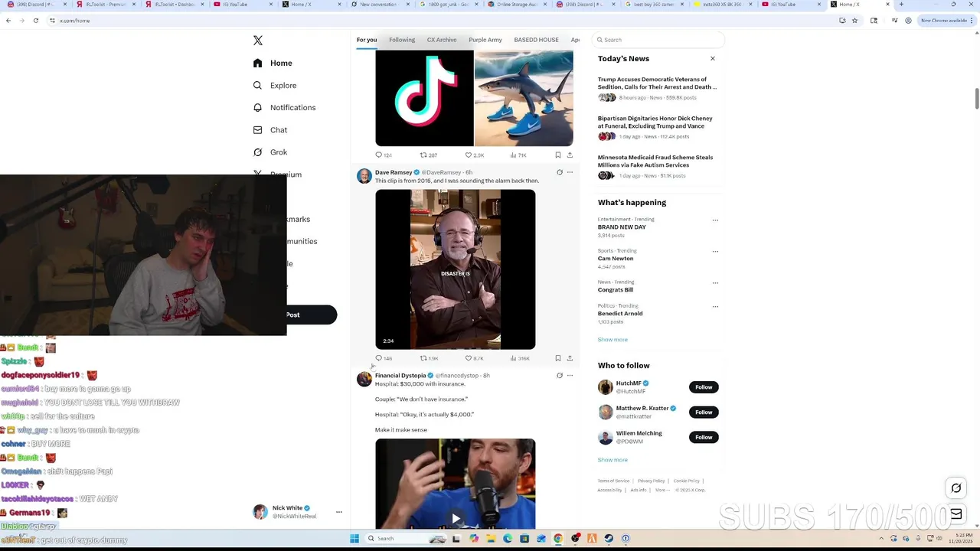Click the X search input field
The image size is (980, 551).
point(659,40)
